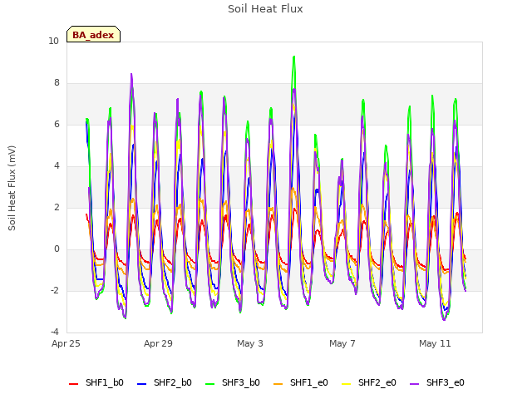Click the Apr 29 x-axis label
532x399 pixels.
click(x=158, y=343)
